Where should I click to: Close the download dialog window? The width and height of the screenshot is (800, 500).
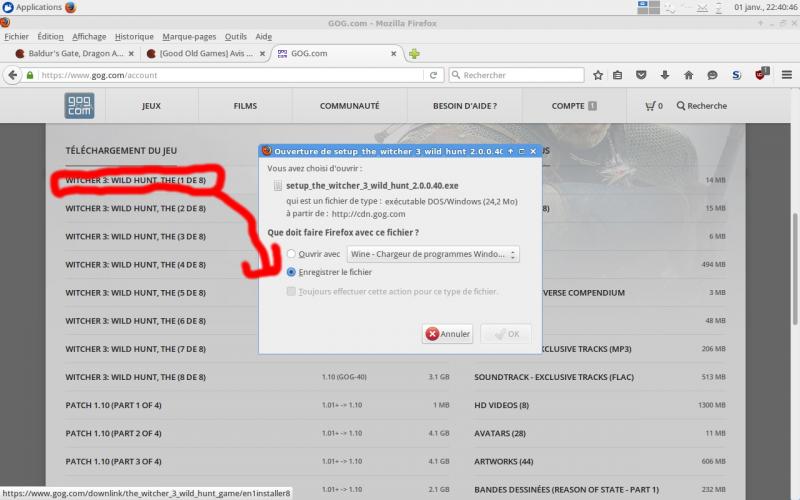[x=533, y=151]
